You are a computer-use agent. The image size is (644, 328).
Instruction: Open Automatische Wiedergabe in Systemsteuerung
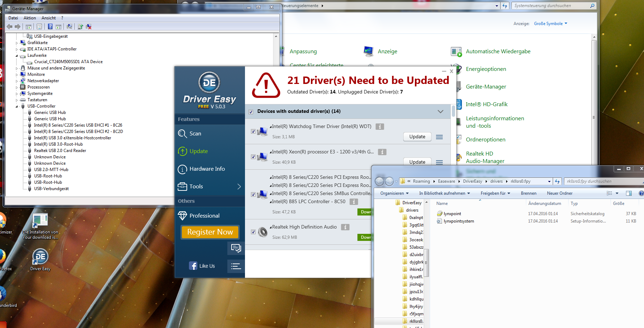(498, 51)
